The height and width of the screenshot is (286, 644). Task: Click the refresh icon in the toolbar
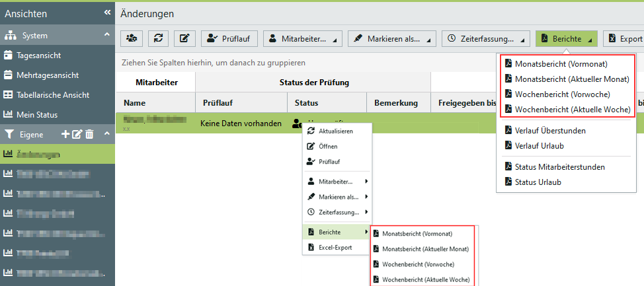pyautogui.click(x=158, y=39)
